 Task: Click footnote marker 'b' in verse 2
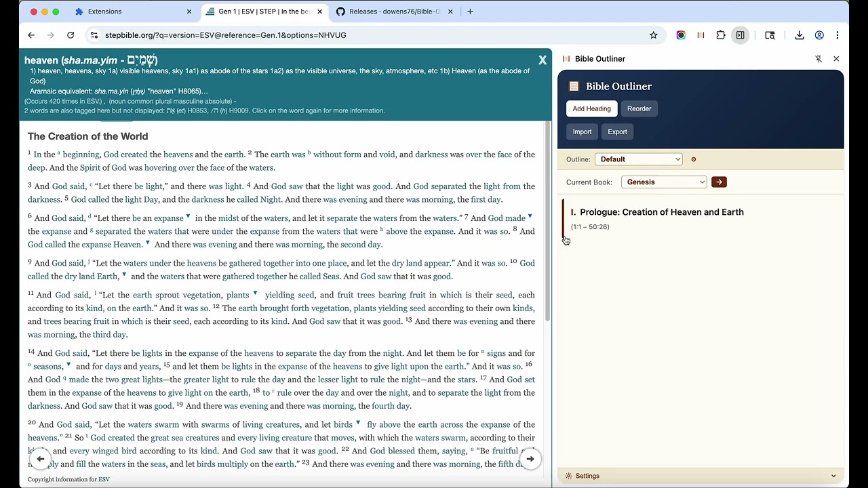[309, 153]
